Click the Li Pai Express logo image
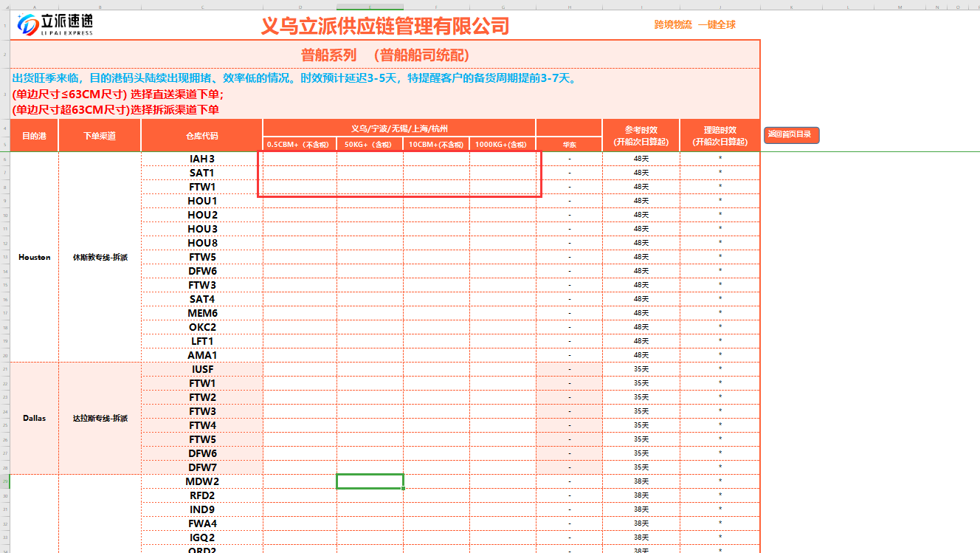980x553 pixels. point(56,24)
